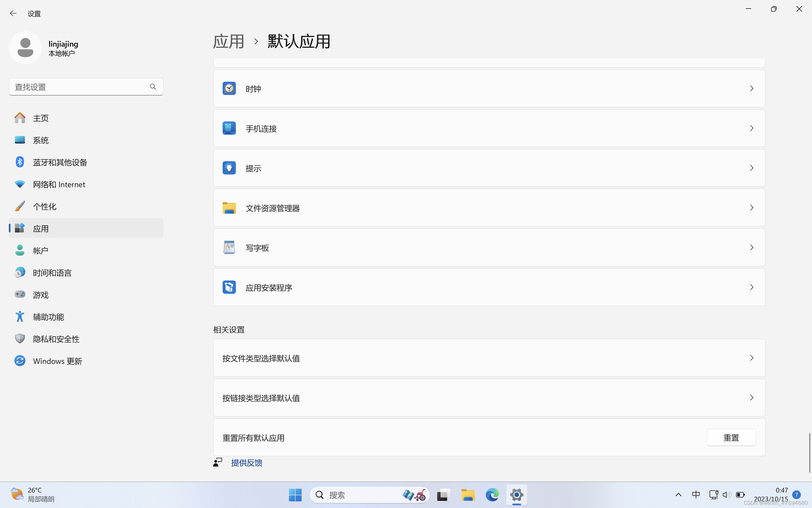
Task: Open the 时钟 row chevron arrow
Action: point(752,89)
